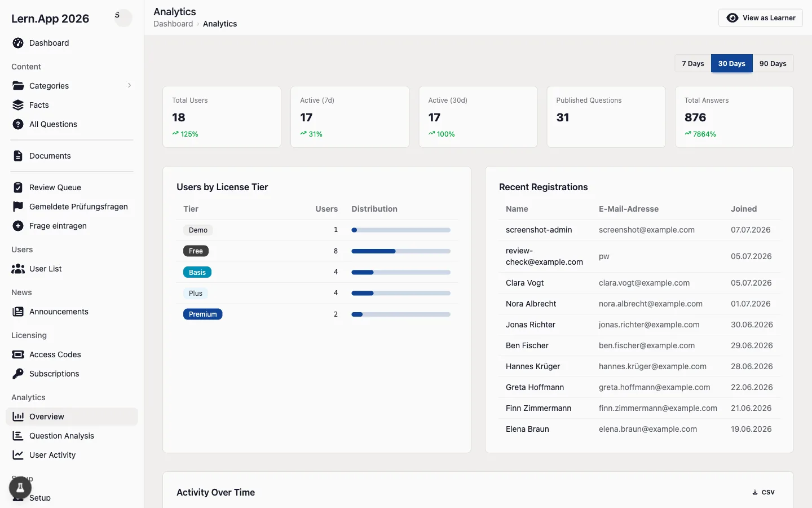Image resolution: width=812 pixels, height=508 pixels.
Task: Click the Total Answers stat card
Action: (734, 117)
